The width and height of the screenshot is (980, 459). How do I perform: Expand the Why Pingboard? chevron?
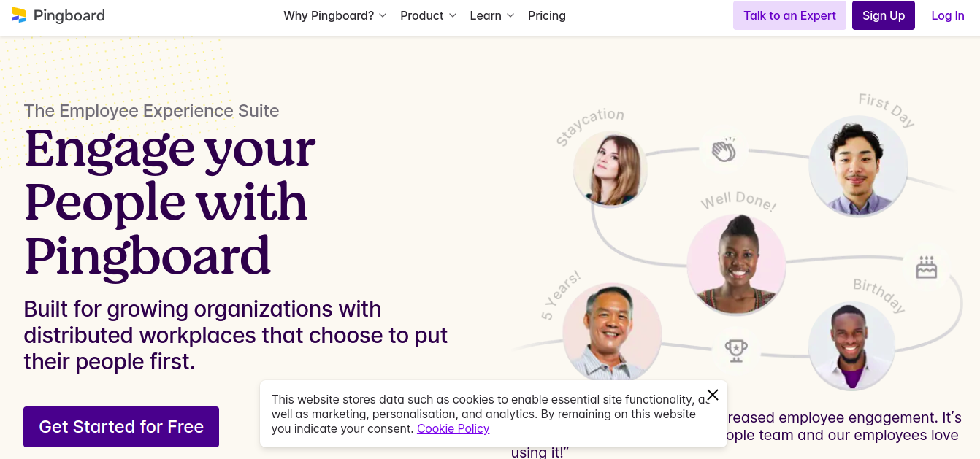point(383,15)
